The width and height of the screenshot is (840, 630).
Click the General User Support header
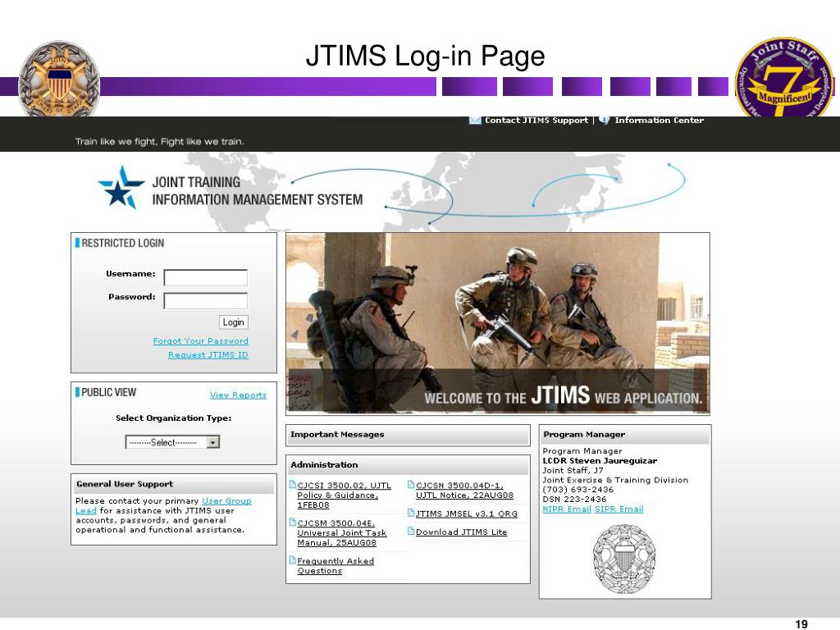pyautogui.click(x=174, y=484)
